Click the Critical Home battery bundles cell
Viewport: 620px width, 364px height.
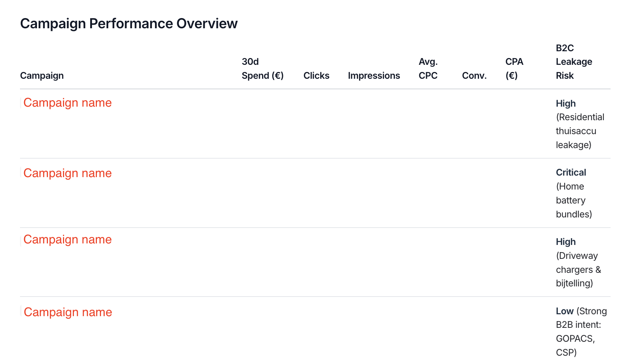(574, 193)
